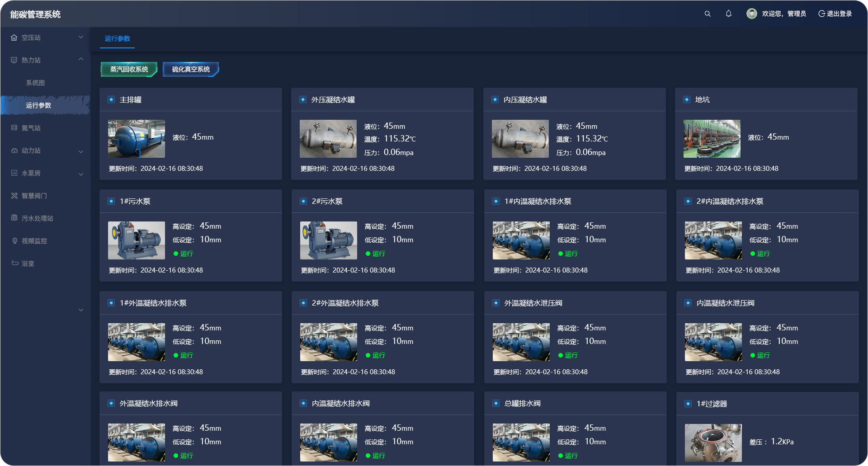The width and height of the screenshot is (868, 466).
Task: Click the 1#过滤器 filter thumbnail image
Action: tap(713, 442)
